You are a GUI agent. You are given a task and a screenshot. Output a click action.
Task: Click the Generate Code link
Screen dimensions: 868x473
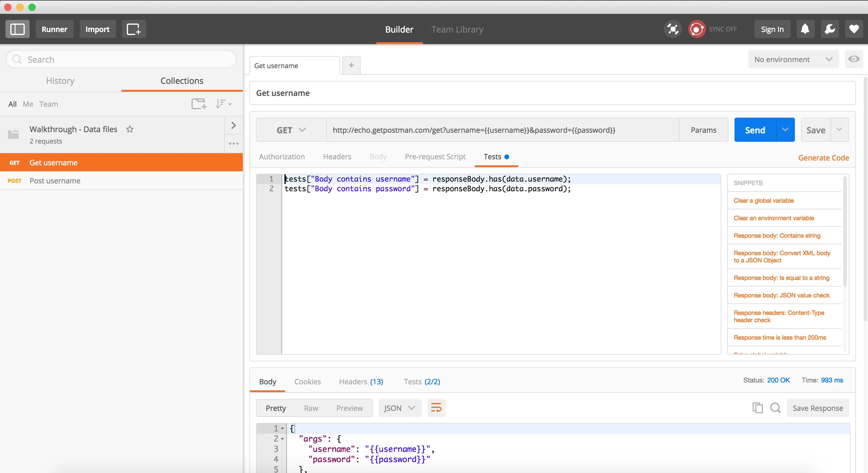(824, 157)
